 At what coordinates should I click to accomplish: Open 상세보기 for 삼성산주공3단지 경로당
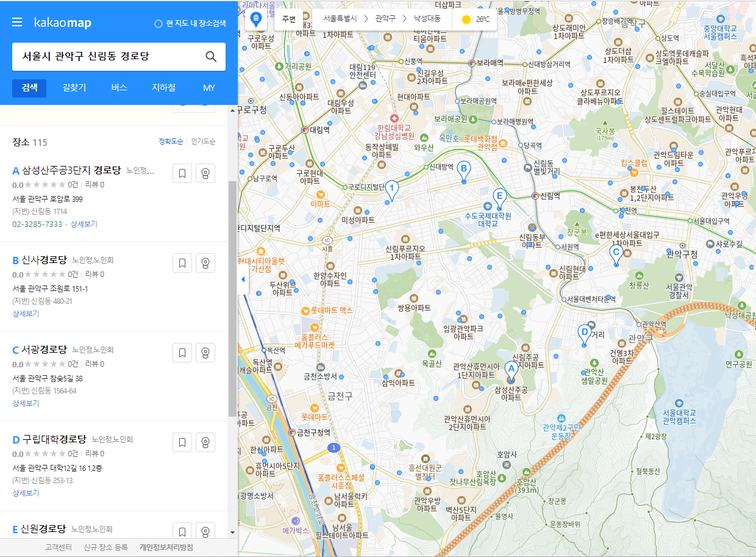[84, 224]
